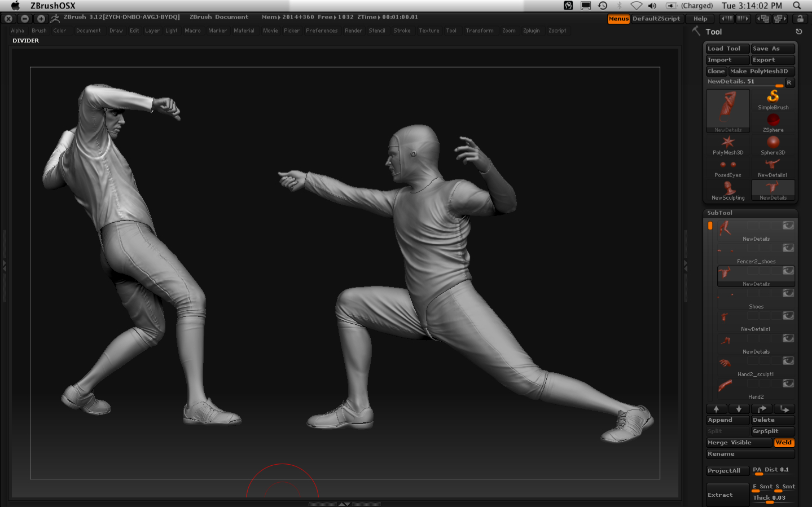The height and width of the screenshot is (507, 812).
Task: Toggle the R button beside NewDetails slider
Action: 789,82
